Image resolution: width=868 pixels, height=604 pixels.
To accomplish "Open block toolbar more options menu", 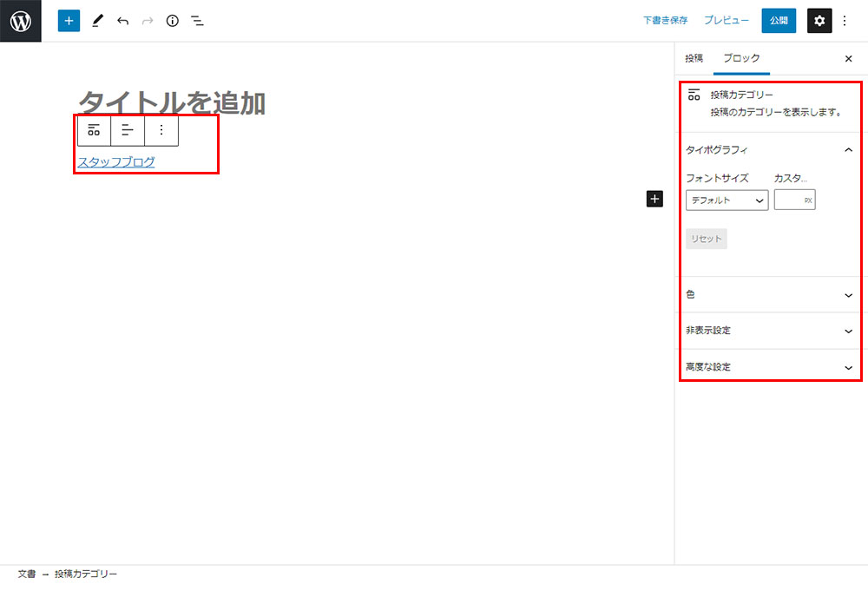I will tap(161, 130).
